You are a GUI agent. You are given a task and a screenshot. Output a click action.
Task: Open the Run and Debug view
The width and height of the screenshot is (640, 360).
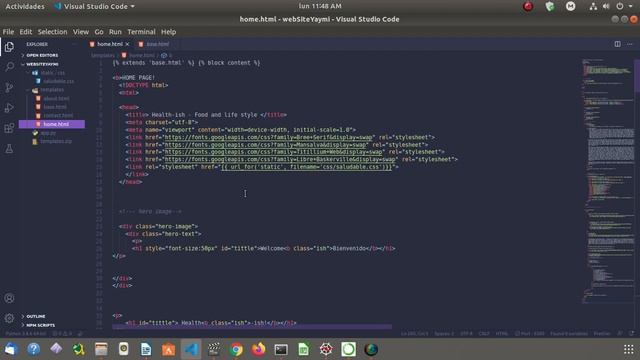9,108
